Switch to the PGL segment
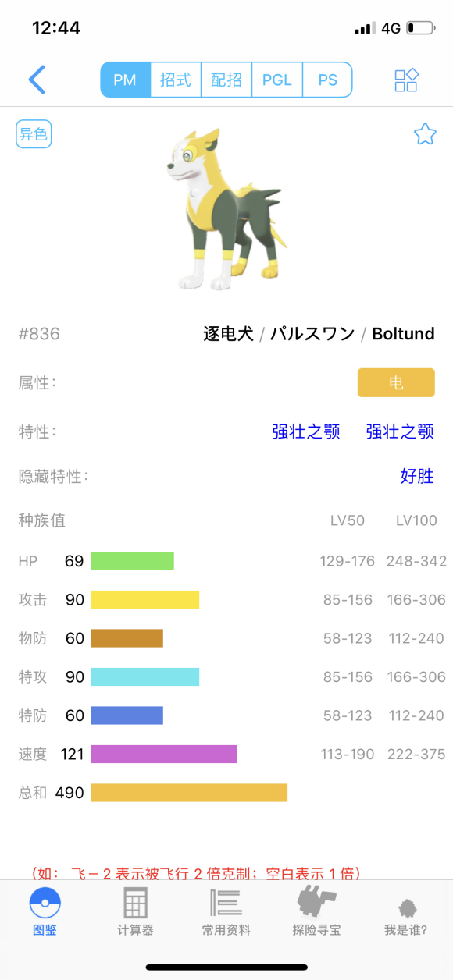 pyautogui.click(x=276, y=80)
